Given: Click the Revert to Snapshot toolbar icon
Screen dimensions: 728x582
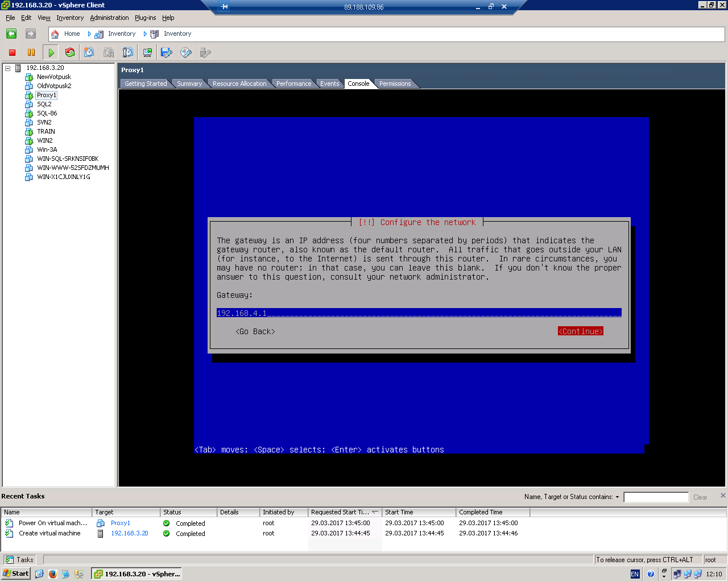Looking at the screenshot, I should (x=109, y=52).
